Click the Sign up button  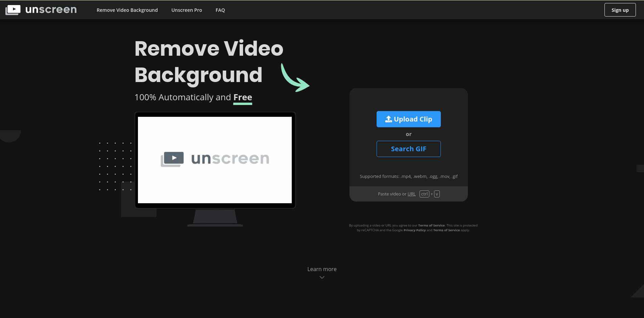coord(620,10)
